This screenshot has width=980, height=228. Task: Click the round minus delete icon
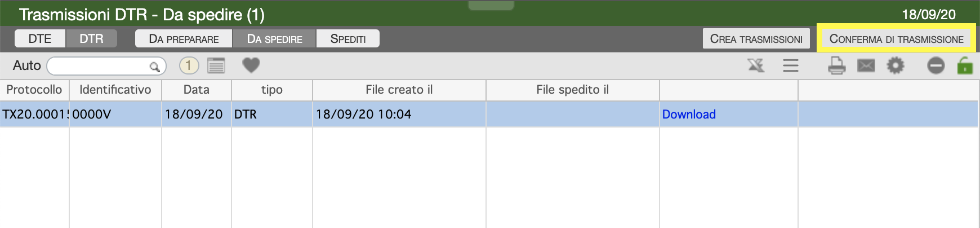click(936, 66)
